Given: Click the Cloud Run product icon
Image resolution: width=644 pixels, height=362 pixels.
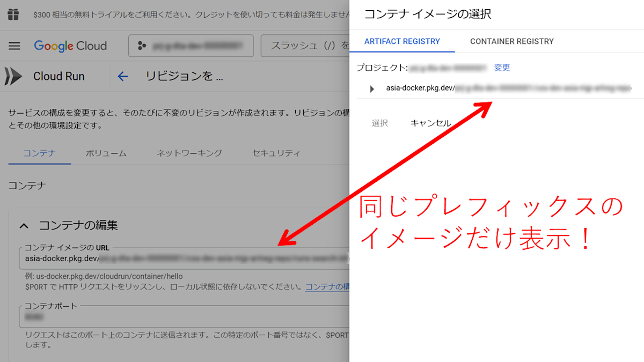Looking at the screenshot, I should [13, 77].
